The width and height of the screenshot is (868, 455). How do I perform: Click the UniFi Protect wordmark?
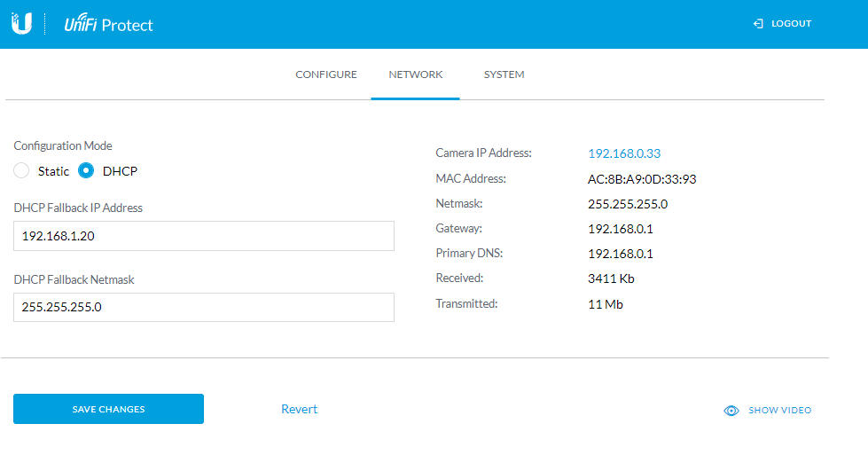tap(108, 24)
